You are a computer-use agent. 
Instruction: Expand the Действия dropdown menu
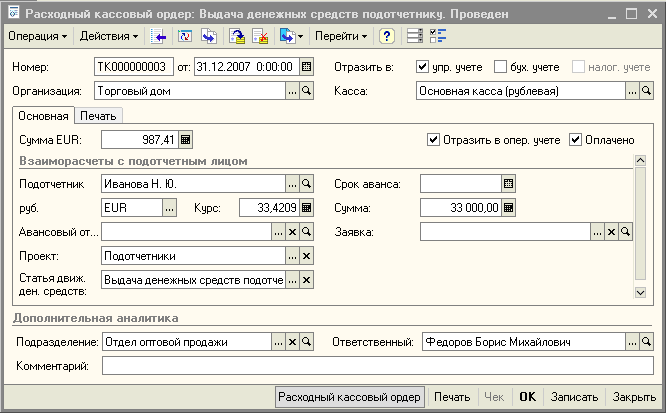(109, 36)
